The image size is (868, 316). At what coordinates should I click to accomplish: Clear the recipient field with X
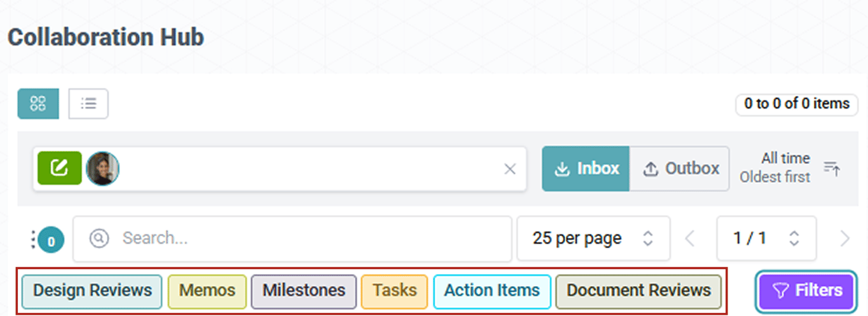(x=510, y=169)
